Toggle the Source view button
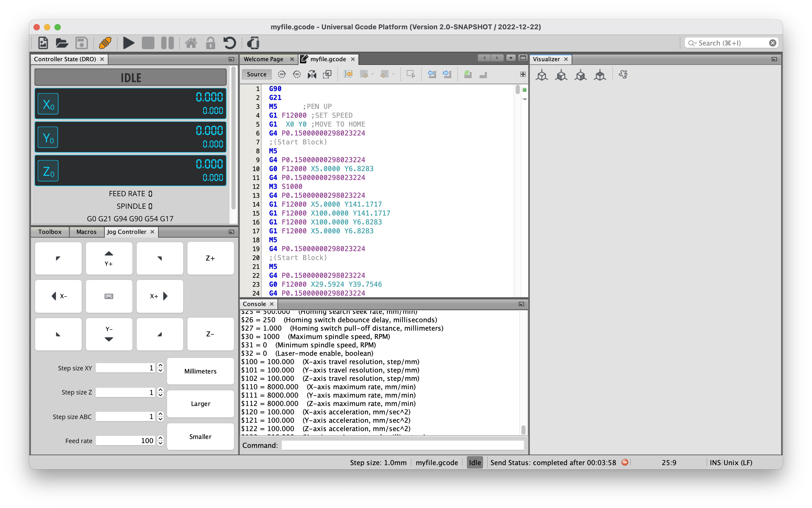This screenshot has width=812, height=508. tap(257, 74)
